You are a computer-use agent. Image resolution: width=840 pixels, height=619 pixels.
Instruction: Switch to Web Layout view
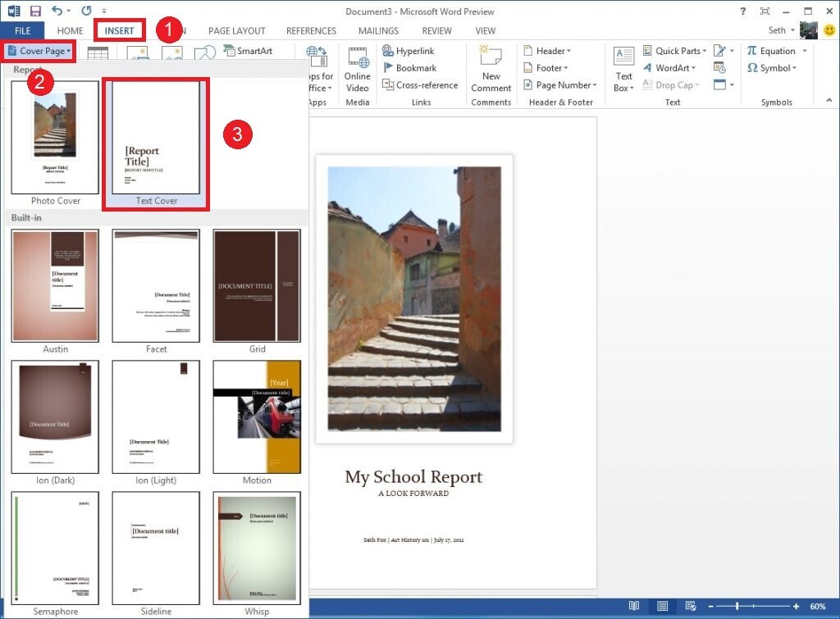689,606
